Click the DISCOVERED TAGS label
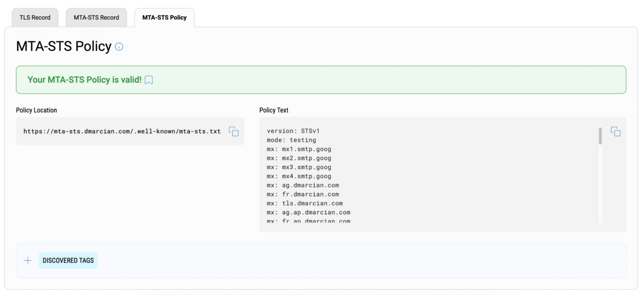Screen dimensions: 644x295 click(68, 261)
